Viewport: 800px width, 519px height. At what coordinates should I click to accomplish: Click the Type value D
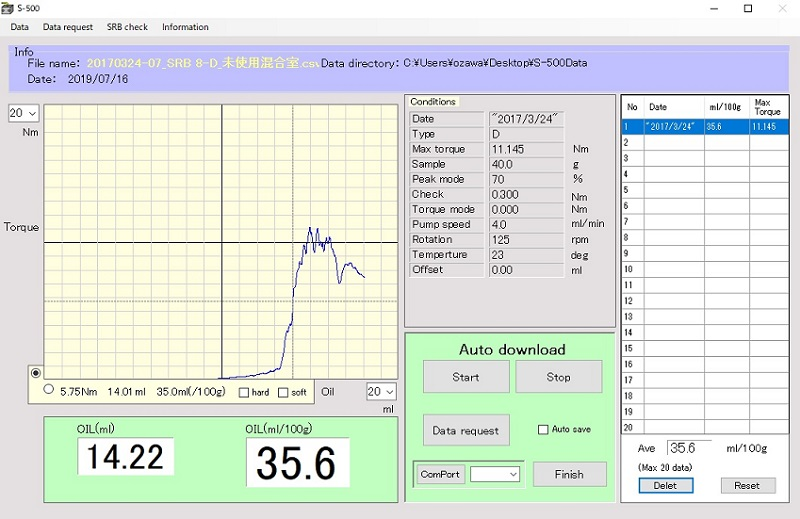(x=526, y=134)
